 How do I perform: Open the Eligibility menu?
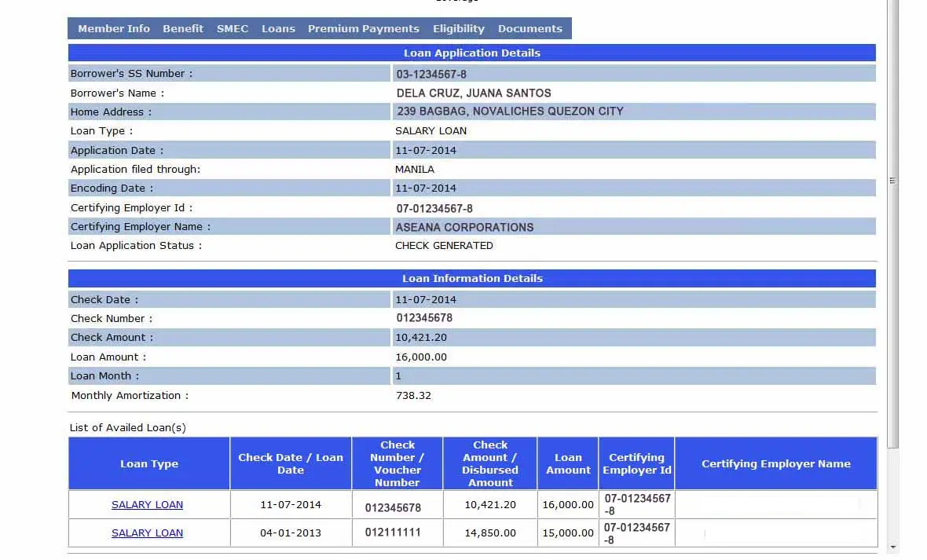(458, 28)
